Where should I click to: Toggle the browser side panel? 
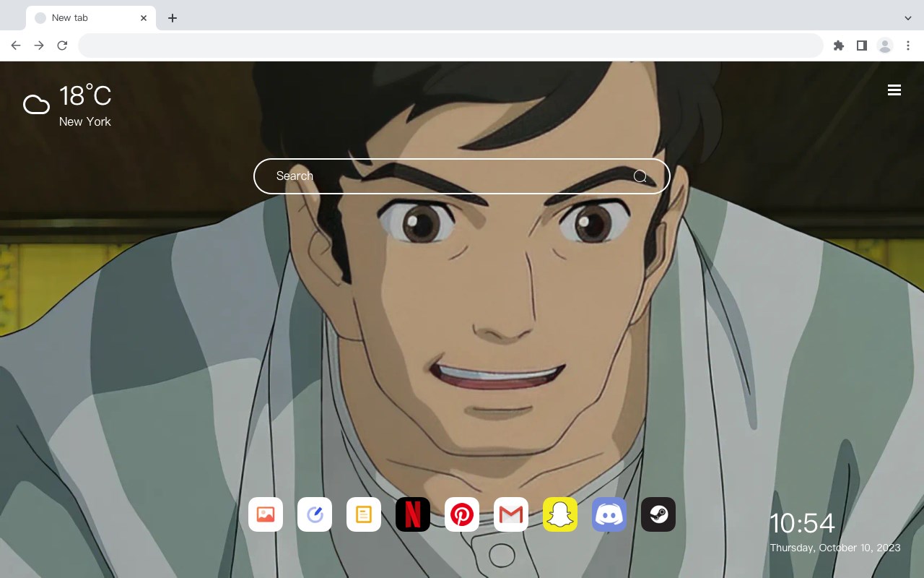pos(861,46)
